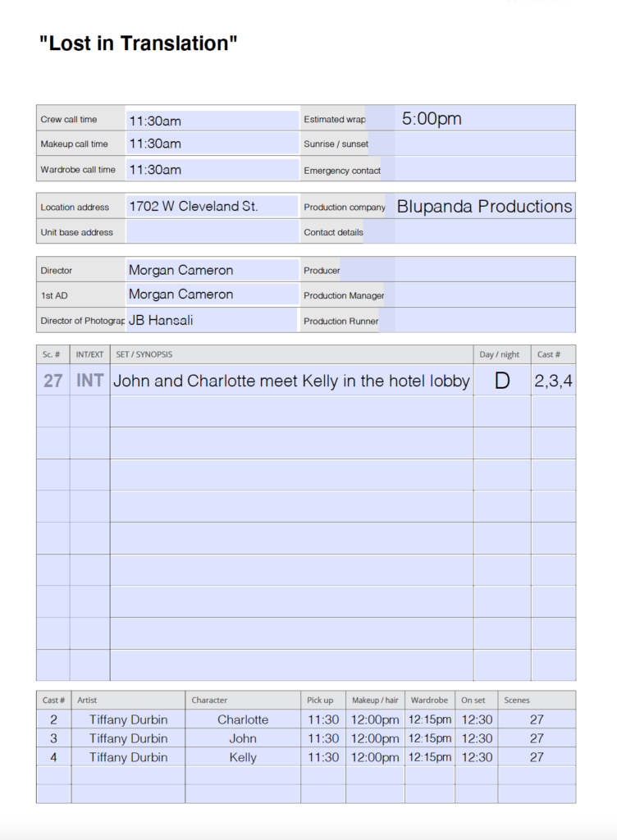This screenshot has width=617, height=840.
Task: Click the Location address field
Action: (x=212, y=207)
